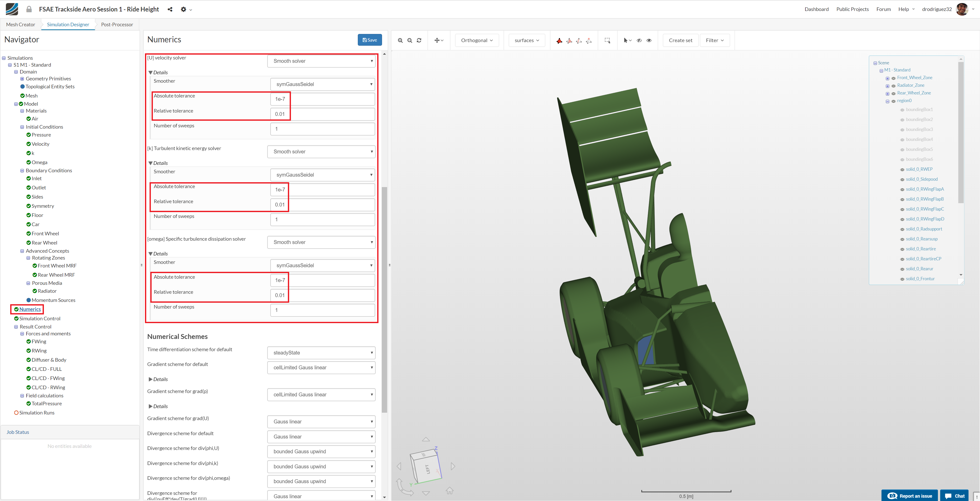Image resolution: width=980 pixels, height=501 pixels.
Task: Click the zoom in magnifier icon
Action: tap(400, 40)
